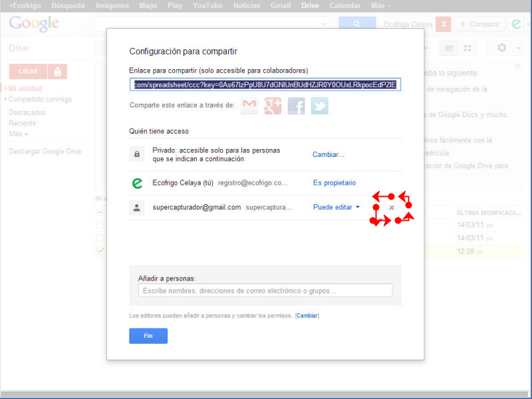532x399 pixels.
Task: Click the supercapturador person icon
Action: [x=137, y=207]
